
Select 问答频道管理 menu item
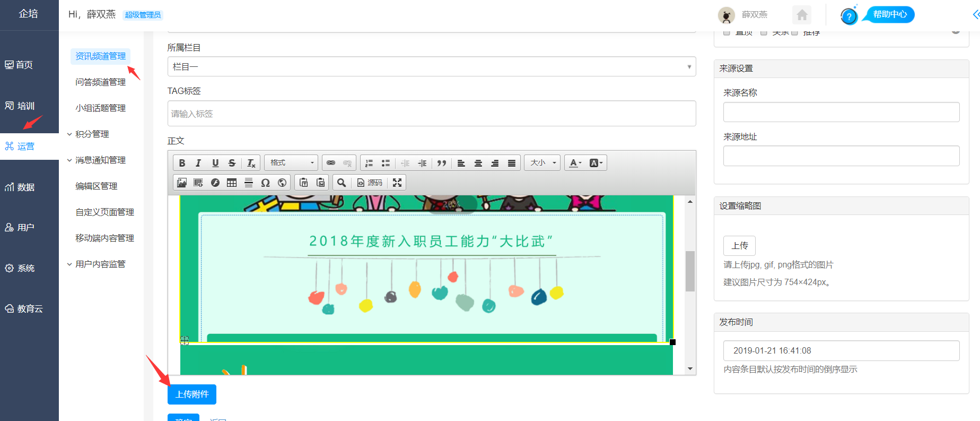tap(100, 82)
